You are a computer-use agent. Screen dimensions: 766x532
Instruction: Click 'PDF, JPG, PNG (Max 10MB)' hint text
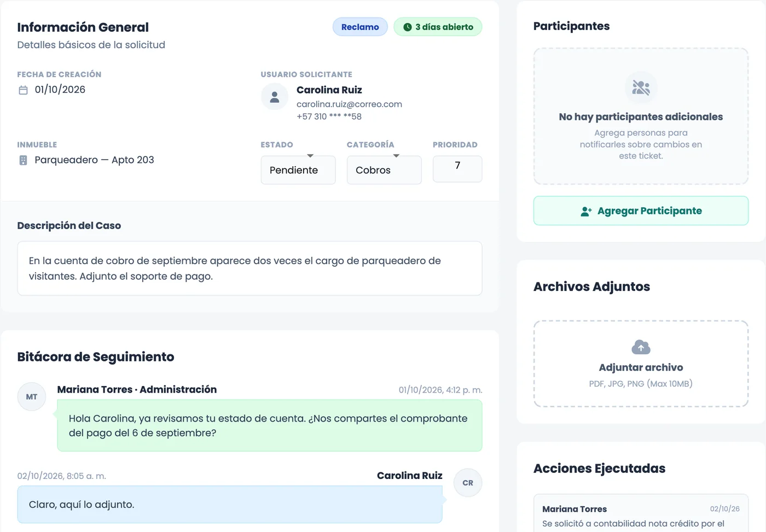click(x=641, y=384)
